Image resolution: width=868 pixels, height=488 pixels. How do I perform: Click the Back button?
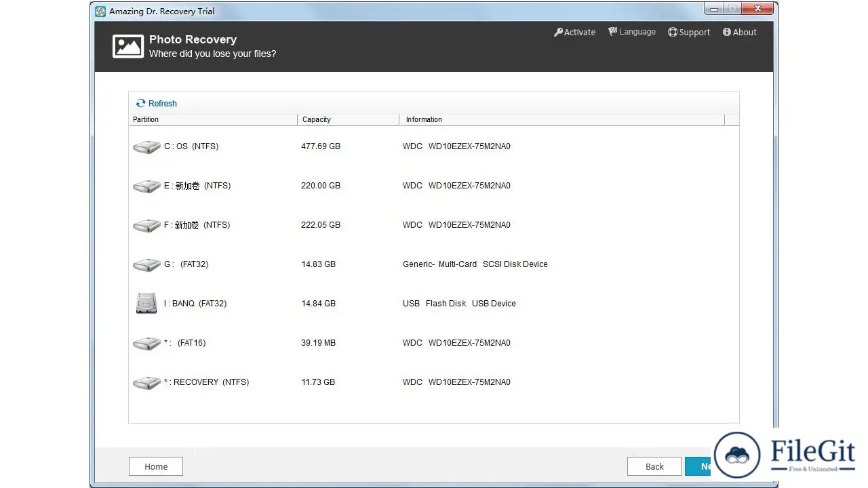coord(654,466)
